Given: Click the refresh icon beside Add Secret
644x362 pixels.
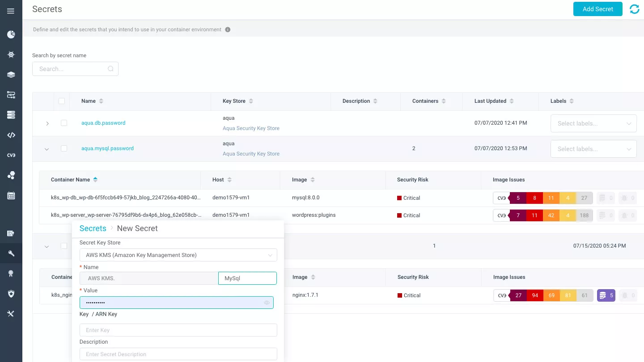Looking at the screenshot, I should pos(634,9).
